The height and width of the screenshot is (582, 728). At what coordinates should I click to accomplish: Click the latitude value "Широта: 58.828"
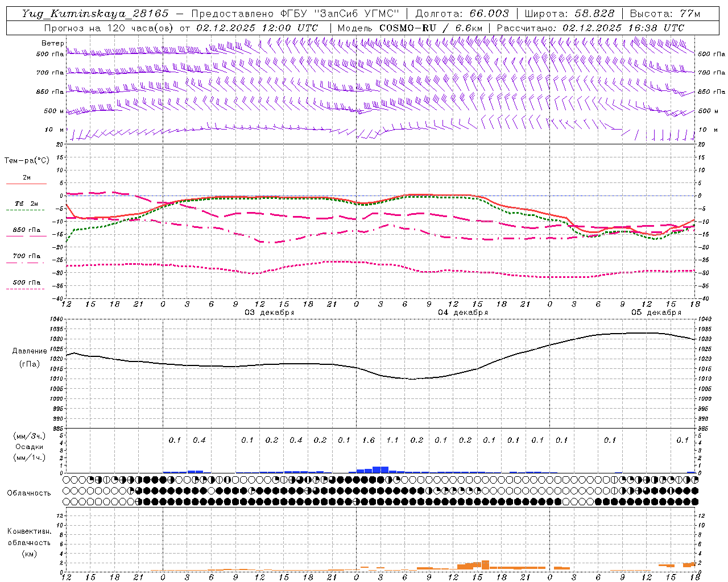tap(569, 14)
